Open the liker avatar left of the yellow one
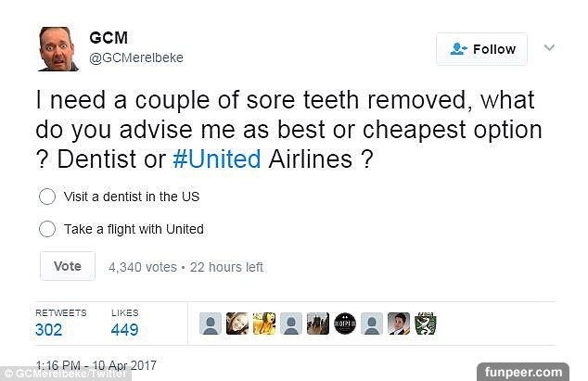This screenshot has width=588, height=381. click(237, 324)
